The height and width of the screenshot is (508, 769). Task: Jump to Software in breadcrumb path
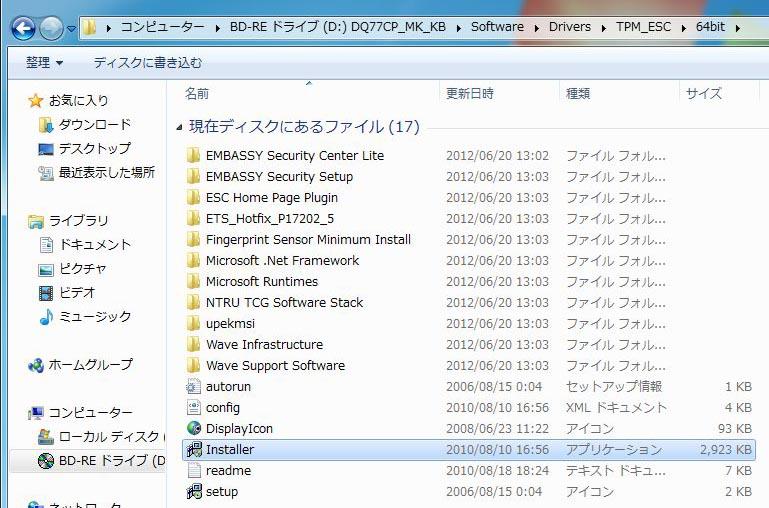pyautogui.click(x=497, y=27)
